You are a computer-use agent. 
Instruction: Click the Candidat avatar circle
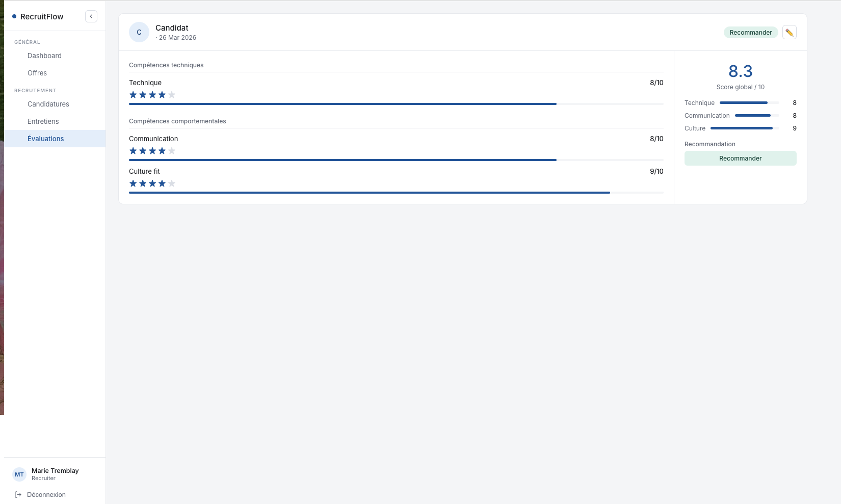click(139, 32)
